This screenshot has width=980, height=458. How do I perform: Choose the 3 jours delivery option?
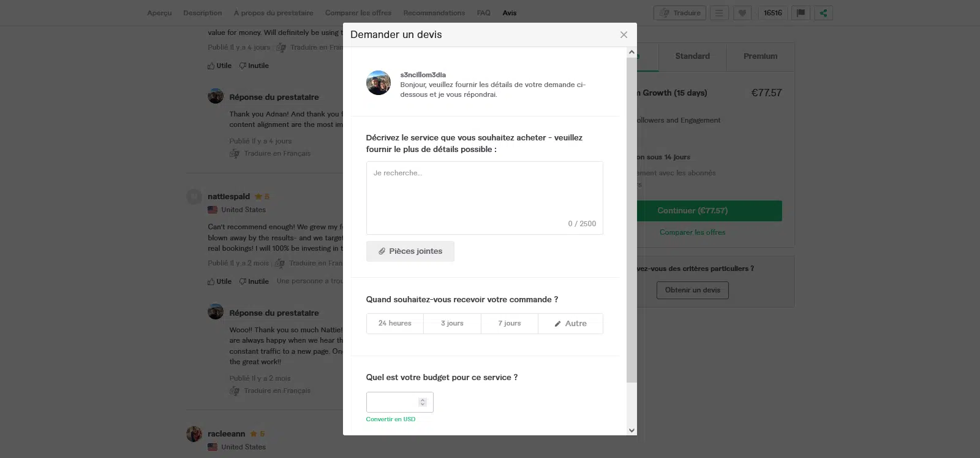(452, 324)
